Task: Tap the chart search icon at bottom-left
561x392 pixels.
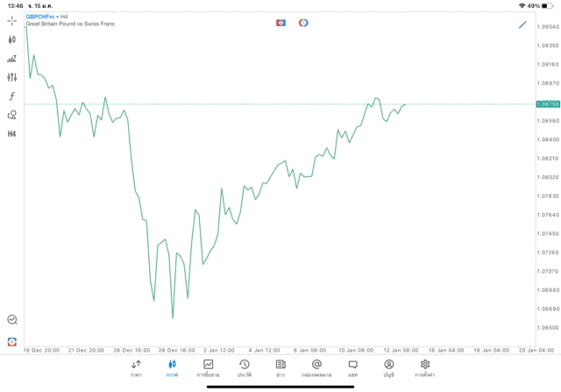Action: coord(12,320)
